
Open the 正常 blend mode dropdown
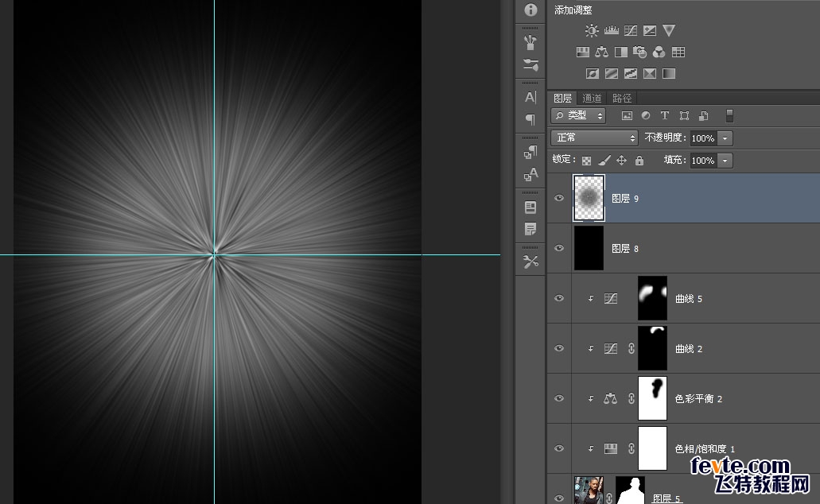tap(595, 138)
